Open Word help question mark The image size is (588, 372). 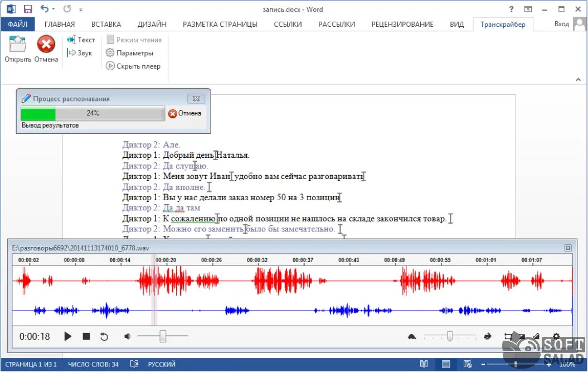point(511,9)
